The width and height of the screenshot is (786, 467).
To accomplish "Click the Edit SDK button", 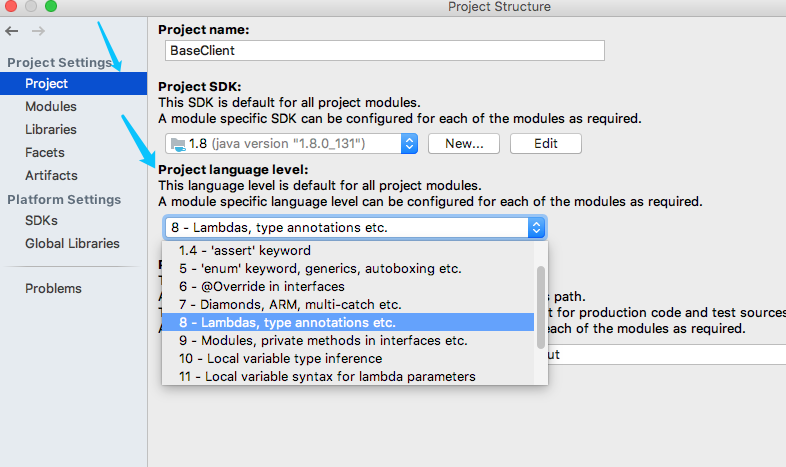I will click(x=545, y=144).
